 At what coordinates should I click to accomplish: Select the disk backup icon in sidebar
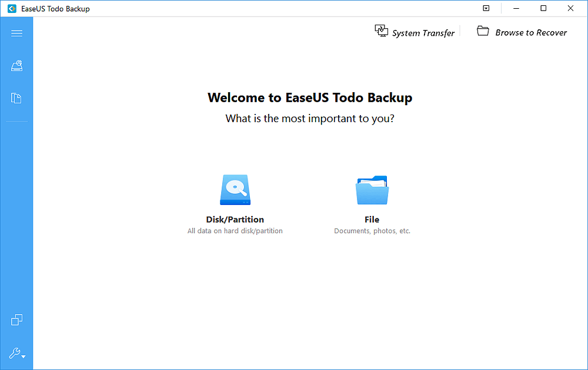click(16, 66)
